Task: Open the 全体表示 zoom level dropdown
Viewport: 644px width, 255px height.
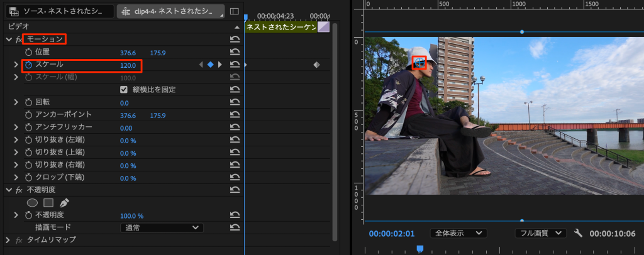Action: (x=458, y=233)
